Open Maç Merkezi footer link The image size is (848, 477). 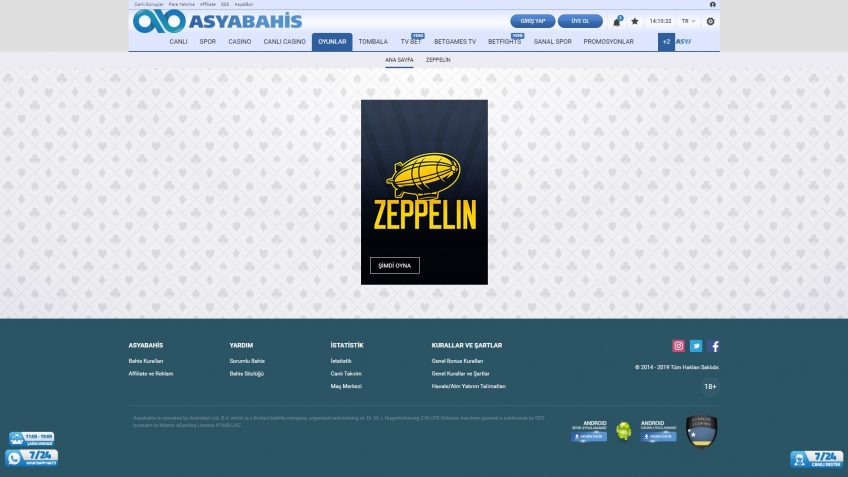click(x=346, y=387)
